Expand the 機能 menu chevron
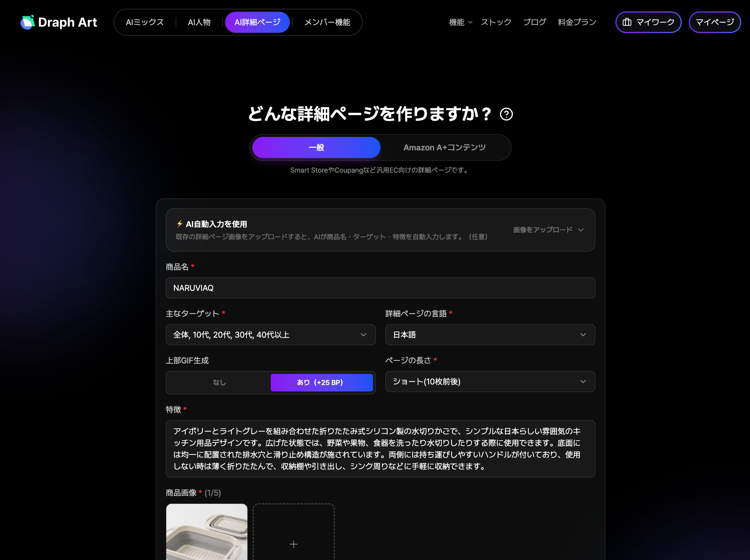This screenshot has height=560, width=750. (x=470, y=22)
